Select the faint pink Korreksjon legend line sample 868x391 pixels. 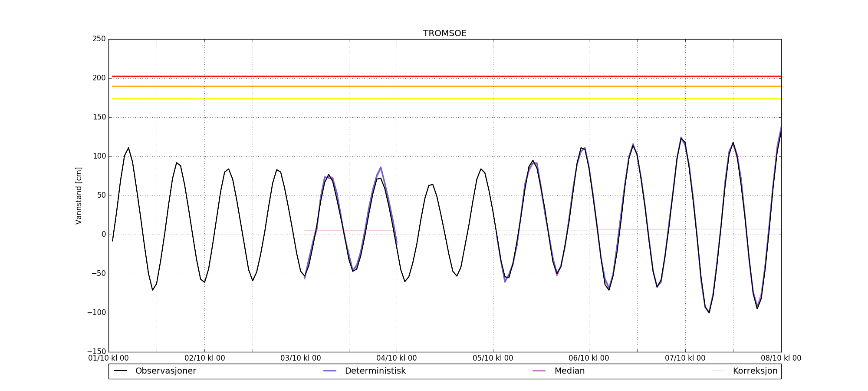pyautogui.click(x=718, y=371)
